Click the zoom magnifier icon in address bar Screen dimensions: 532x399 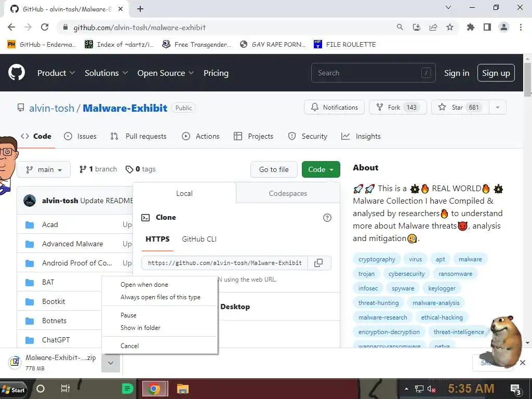point(400,28)
